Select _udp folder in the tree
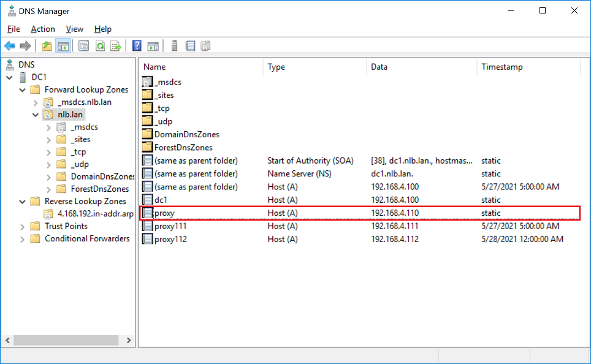 [x=80, y=164]
